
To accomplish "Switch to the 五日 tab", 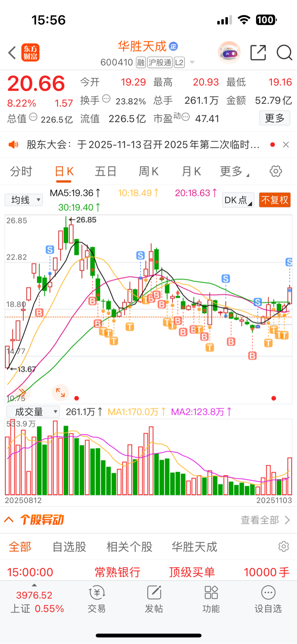I will pyautogui.click(x=106, y=171).
